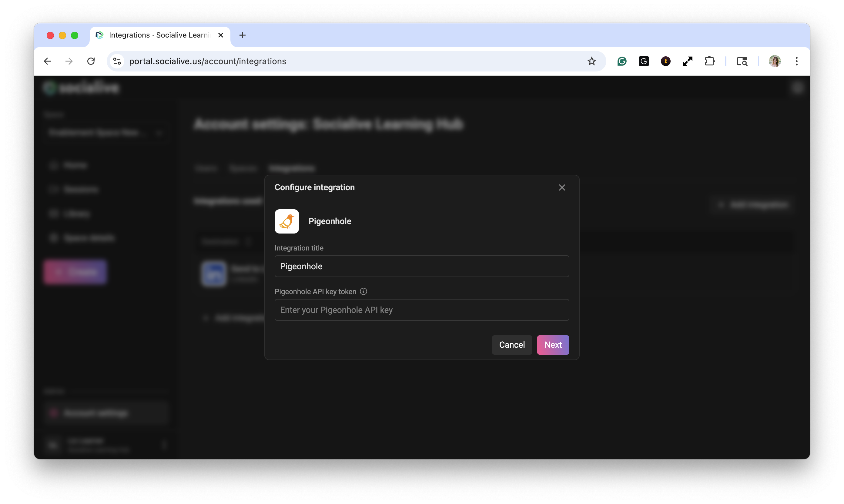Open the browser Extensions puzzle icon

709,61
